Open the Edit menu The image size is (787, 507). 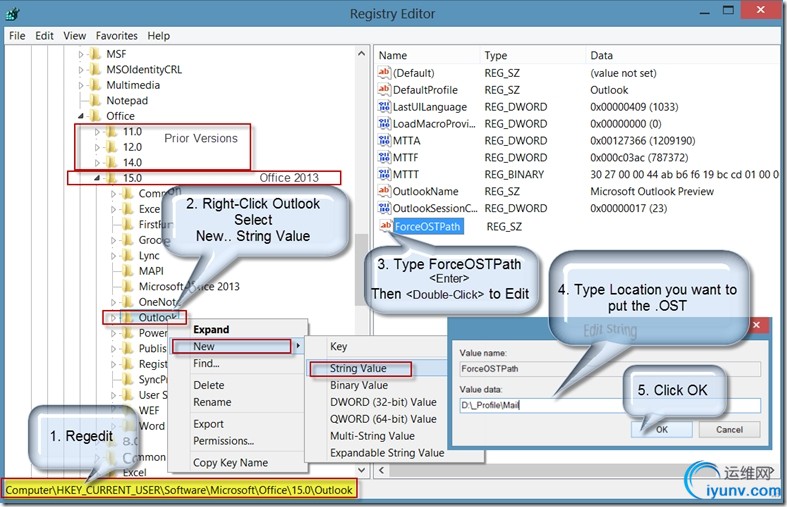coord(44,36)
